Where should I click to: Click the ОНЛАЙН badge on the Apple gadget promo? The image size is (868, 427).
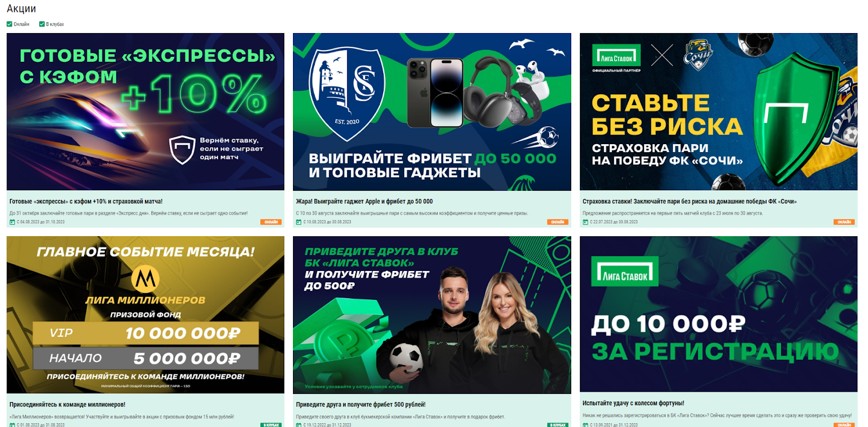point(558,222)
